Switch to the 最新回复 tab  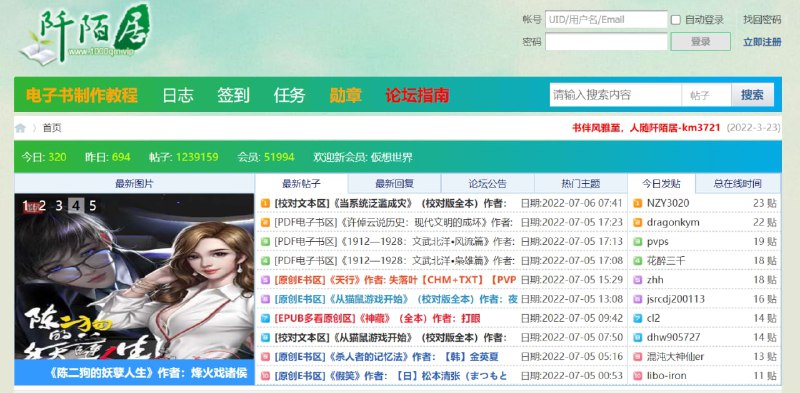pos(394,184)
